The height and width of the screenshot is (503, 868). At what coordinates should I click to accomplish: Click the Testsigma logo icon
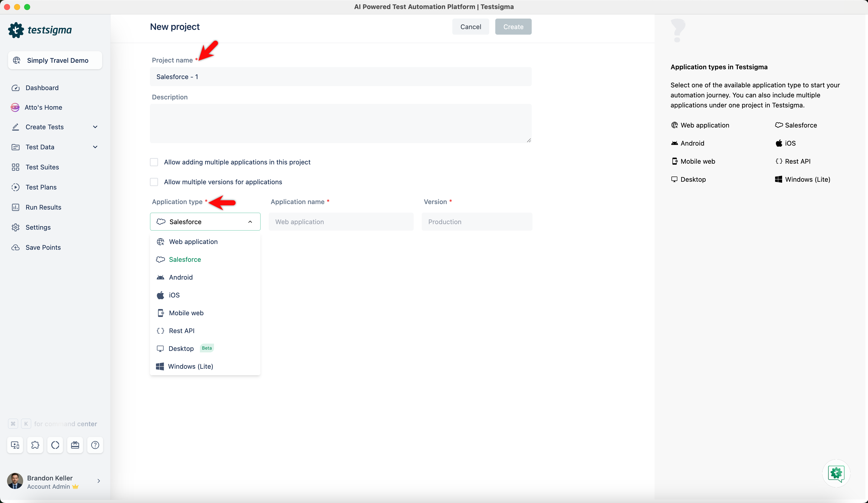point(16,30)
